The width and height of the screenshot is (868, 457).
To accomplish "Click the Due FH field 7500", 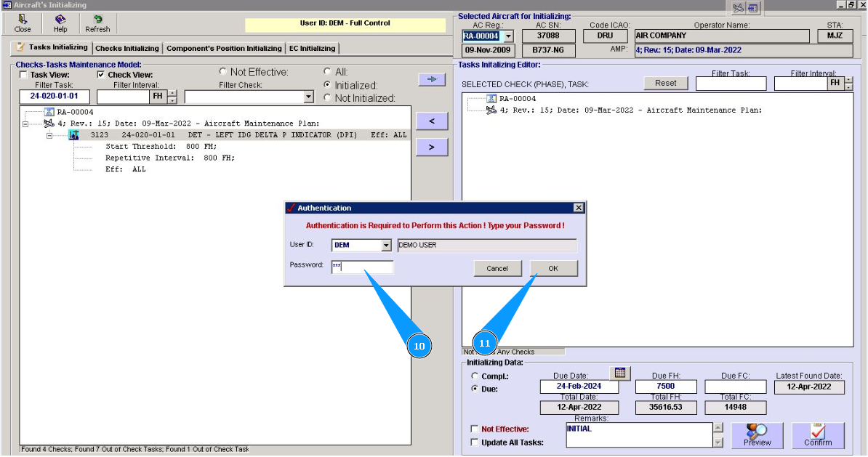I will click(x=665, y=387).
